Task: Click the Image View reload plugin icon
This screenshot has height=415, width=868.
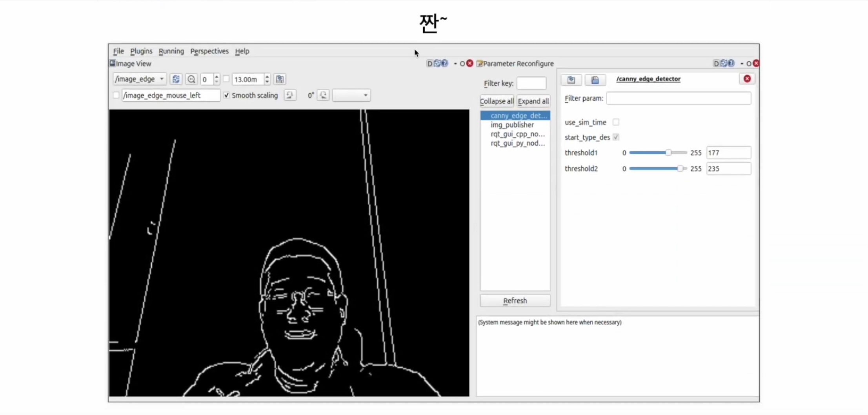Action: (437, 64)
